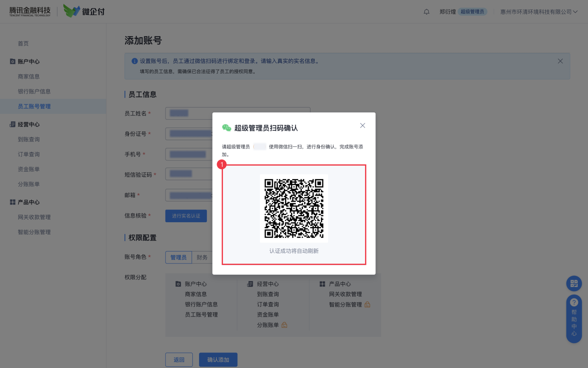Click the 产品中心 sidebar section icon
Image resolution: width=588 pixels, height=368 pixels.
point(13,202)
